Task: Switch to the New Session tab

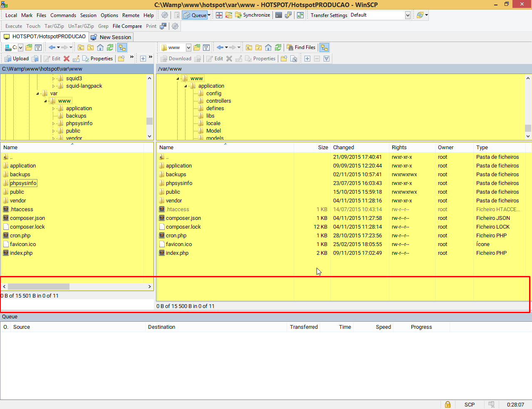Action: (x=111, y=37)
